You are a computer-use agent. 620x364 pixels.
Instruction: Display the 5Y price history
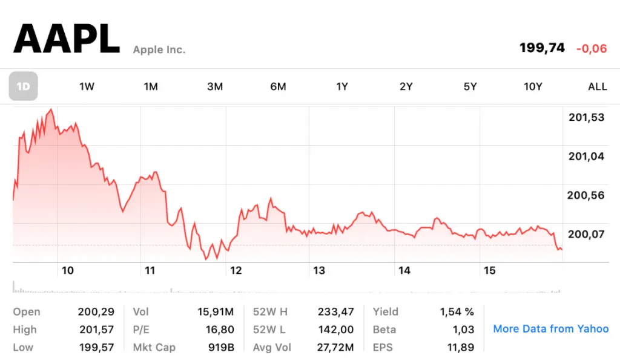coord(470,86)
